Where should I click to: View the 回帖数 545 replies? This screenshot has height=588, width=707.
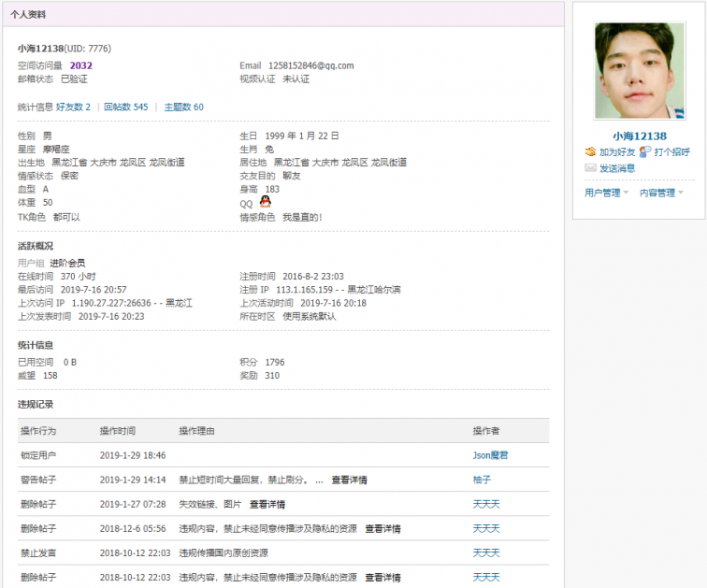click(125, 108)
